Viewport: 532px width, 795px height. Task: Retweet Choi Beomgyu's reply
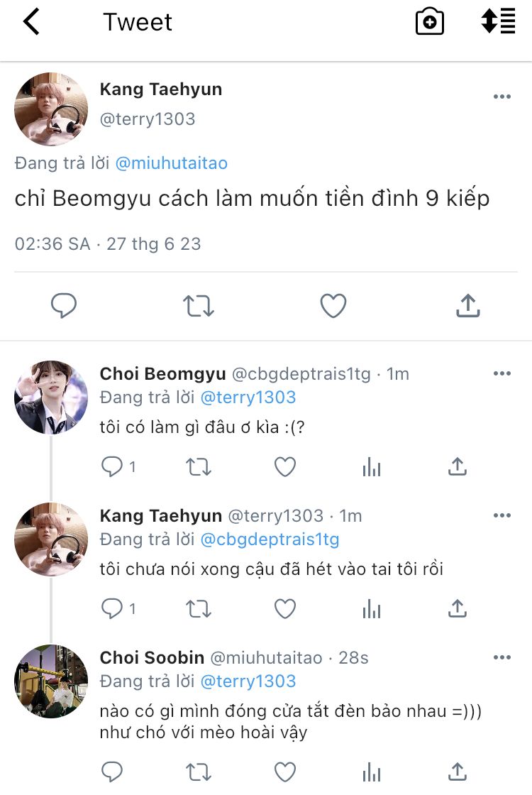199,466
